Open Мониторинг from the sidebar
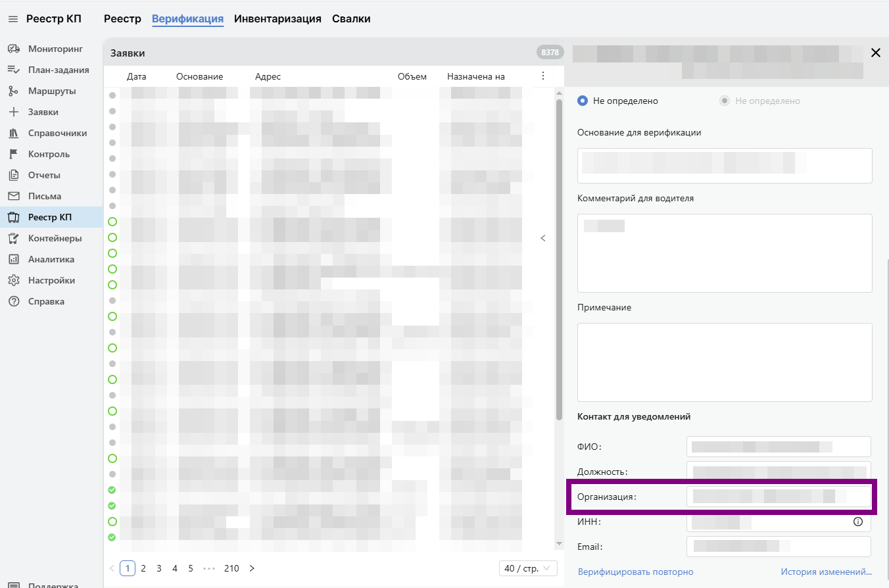 point(55,49)
